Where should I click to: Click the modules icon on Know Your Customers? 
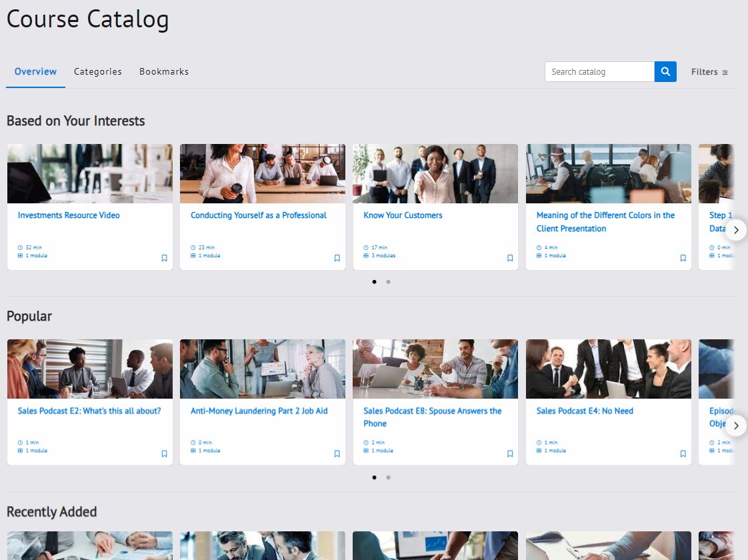(x=365, y=255)
